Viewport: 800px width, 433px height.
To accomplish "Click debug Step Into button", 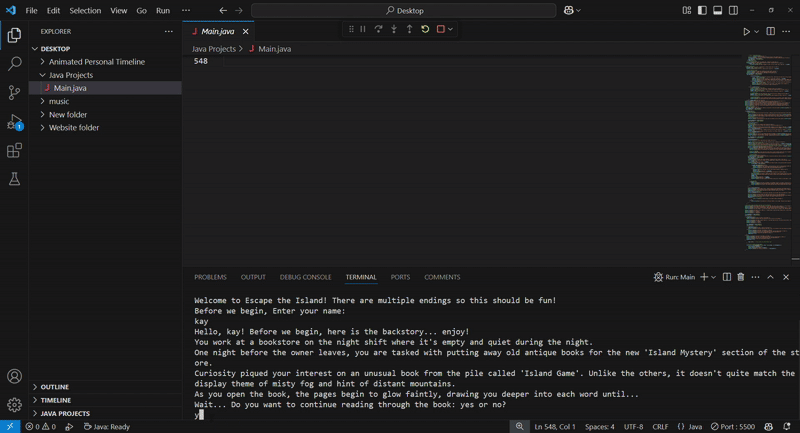I will [x=394, y=29].
